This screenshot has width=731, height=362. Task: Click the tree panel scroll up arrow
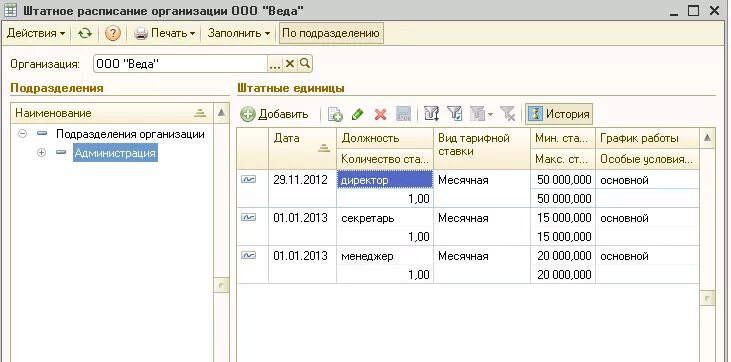pos(221,113)
